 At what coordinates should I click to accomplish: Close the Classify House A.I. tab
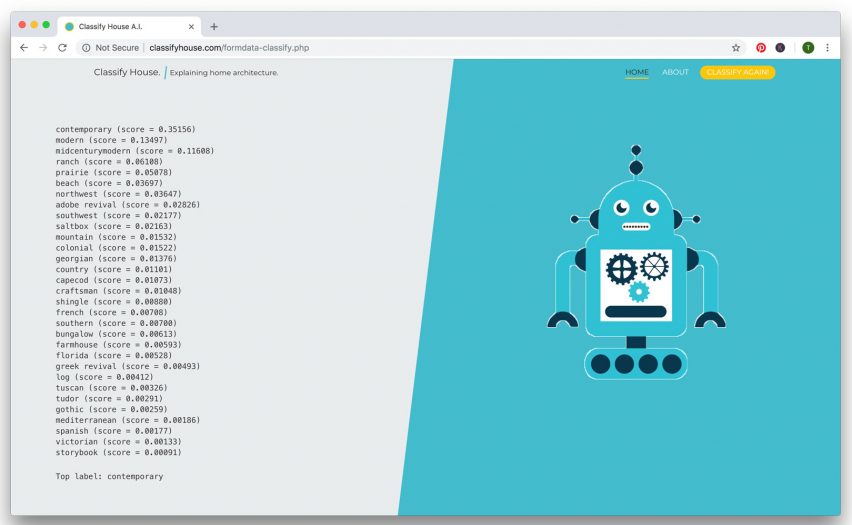pos(191,27)
